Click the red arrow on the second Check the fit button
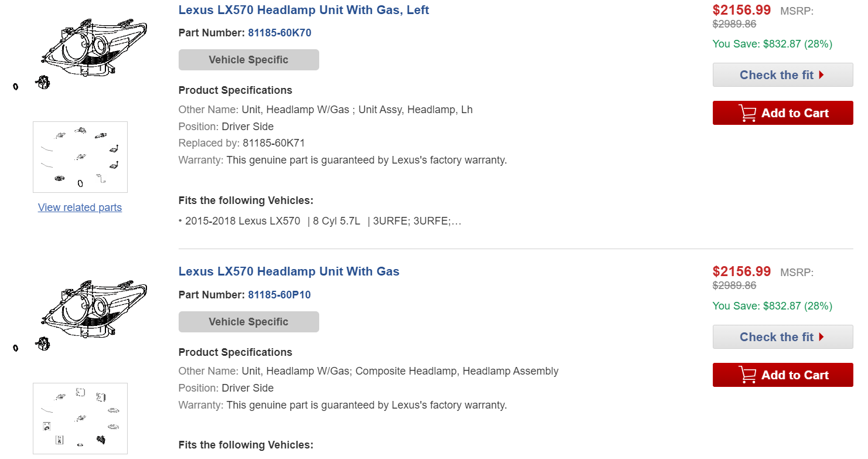868x459 pixels. [822, 337]
